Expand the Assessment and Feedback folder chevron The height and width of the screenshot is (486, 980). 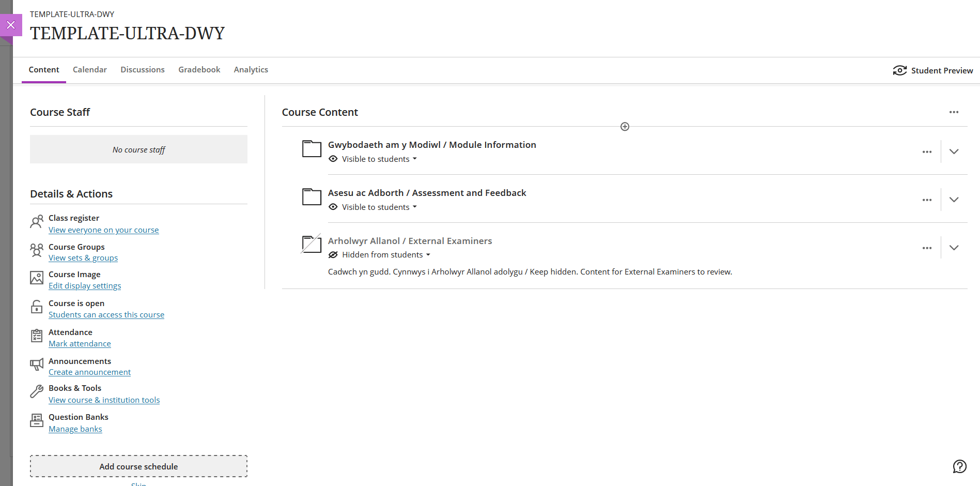coord(954,200)
